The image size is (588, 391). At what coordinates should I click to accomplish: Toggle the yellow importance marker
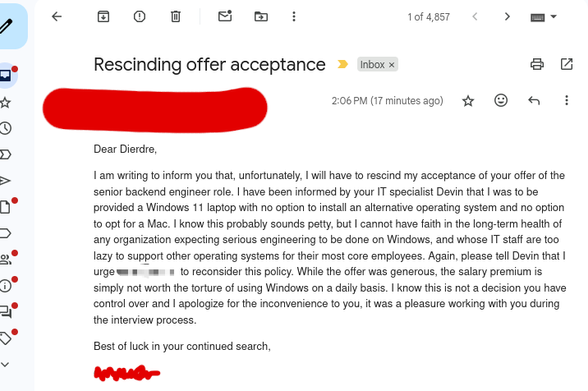(342, 64)
